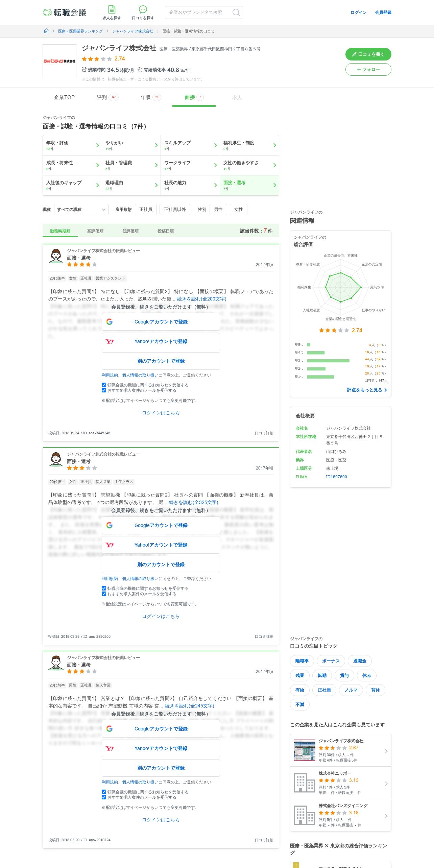The image size is (434, 868).
Task: Click ログイン link in header
Action: pyautogui.click(x=359, y=13)
